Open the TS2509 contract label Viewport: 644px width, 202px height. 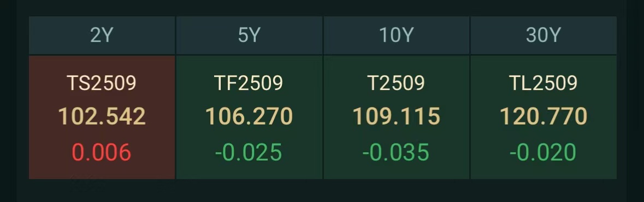click(102, 84)
